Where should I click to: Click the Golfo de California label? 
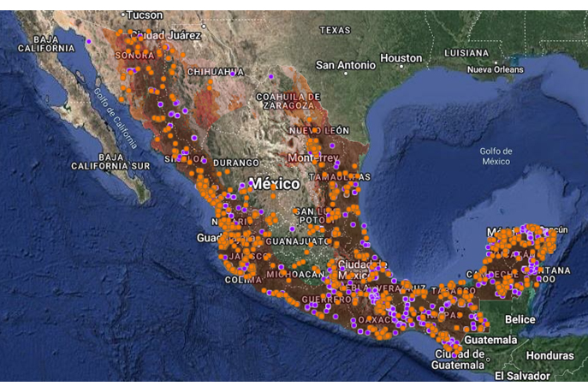click(116, 118)
